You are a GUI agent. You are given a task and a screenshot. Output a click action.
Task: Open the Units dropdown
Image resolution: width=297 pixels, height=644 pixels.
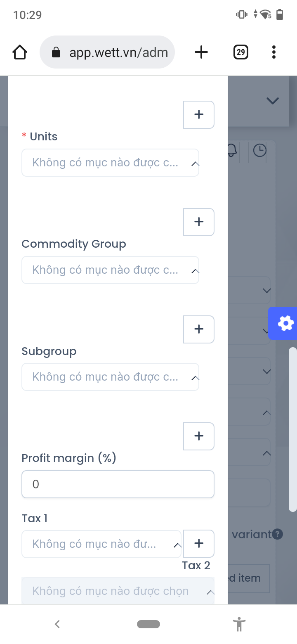coord(110,163)
